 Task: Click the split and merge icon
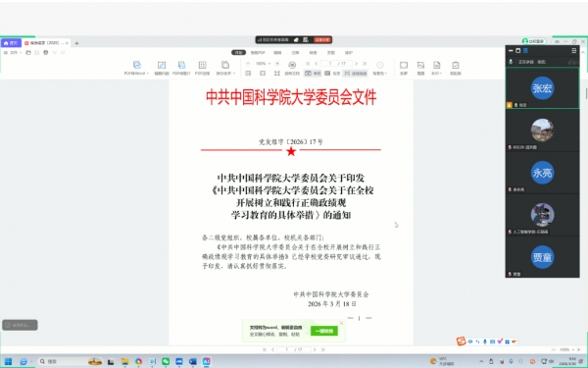click(225, 65)
